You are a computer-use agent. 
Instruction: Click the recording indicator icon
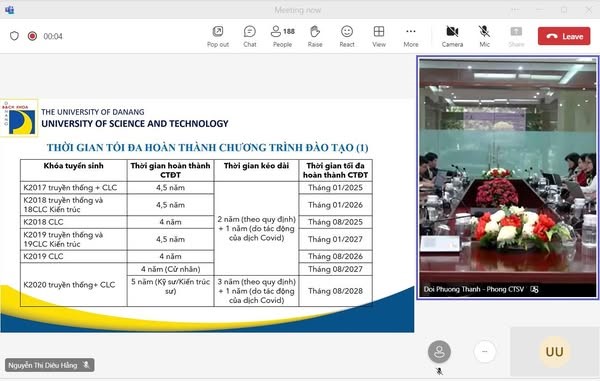click(x=33, y=36)
